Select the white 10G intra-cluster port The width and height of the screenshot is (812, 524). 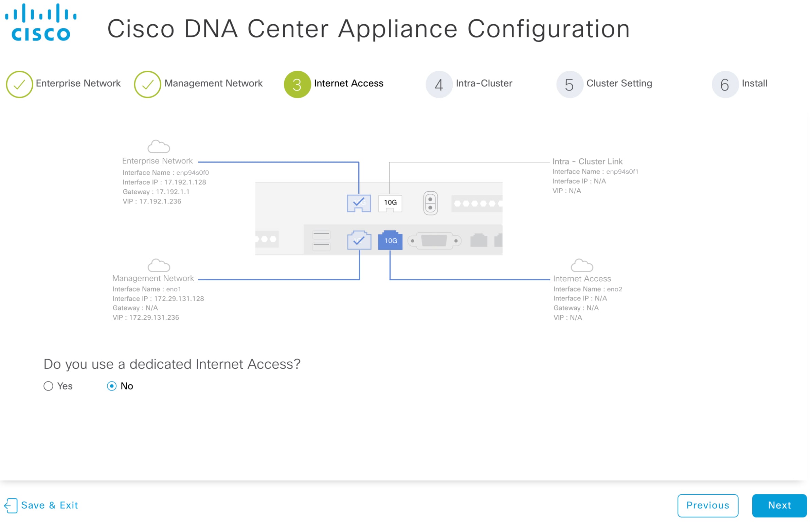coord(390,203)
